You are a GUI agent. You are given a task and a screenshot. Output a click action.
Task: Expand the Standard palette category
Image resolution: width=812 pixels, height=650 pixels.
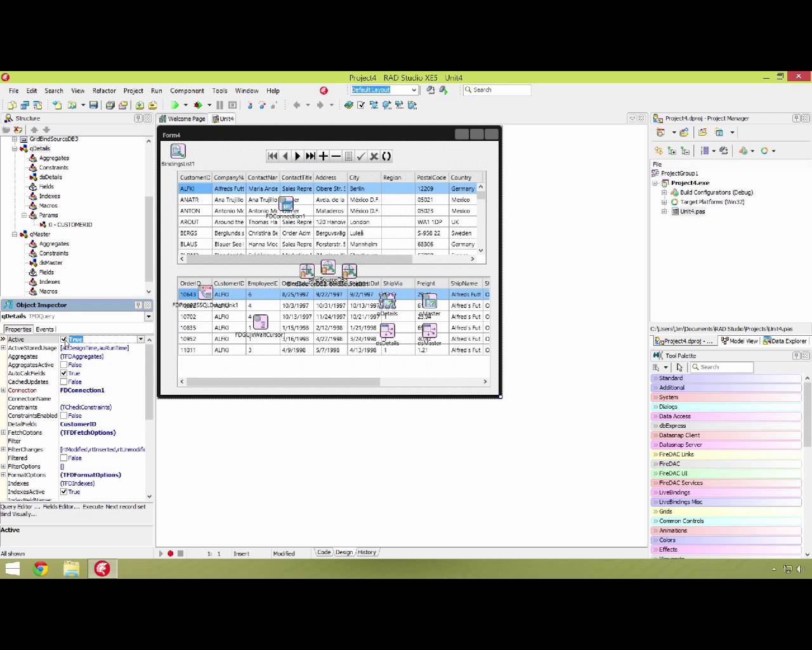tap(726, 378)
